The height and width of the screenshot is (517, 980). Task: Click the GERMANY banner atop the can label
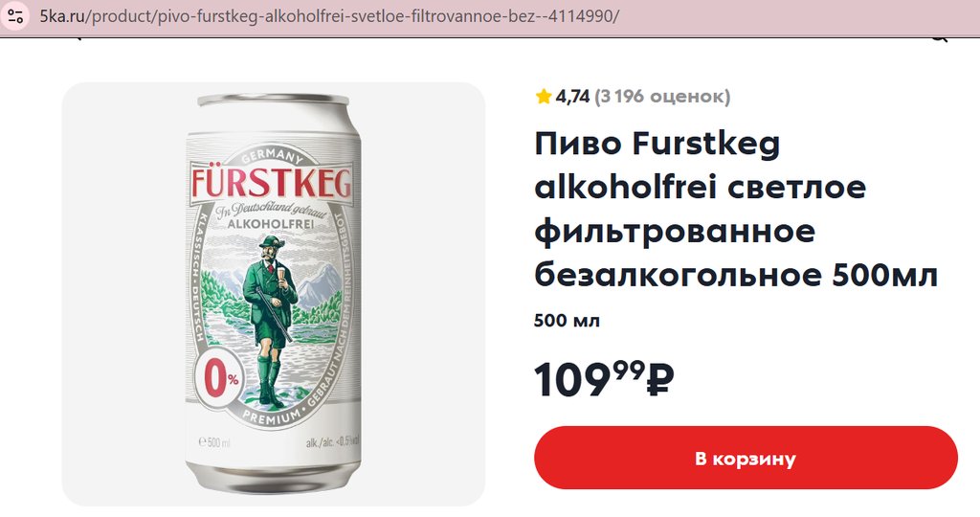pyautogui.click(x=273, y=154)
